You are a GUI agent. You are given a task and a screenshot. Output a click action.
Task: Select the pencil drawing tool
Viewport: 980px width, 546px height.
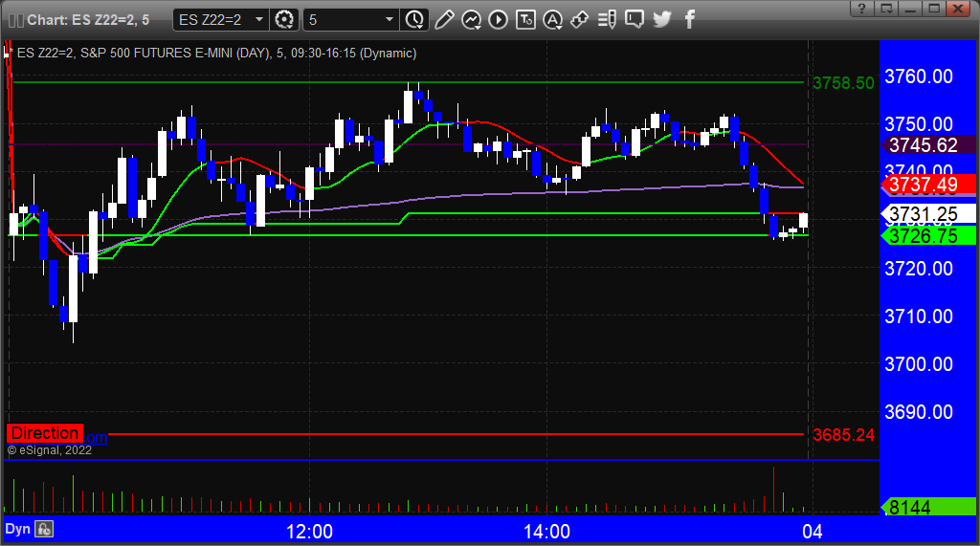444,20
